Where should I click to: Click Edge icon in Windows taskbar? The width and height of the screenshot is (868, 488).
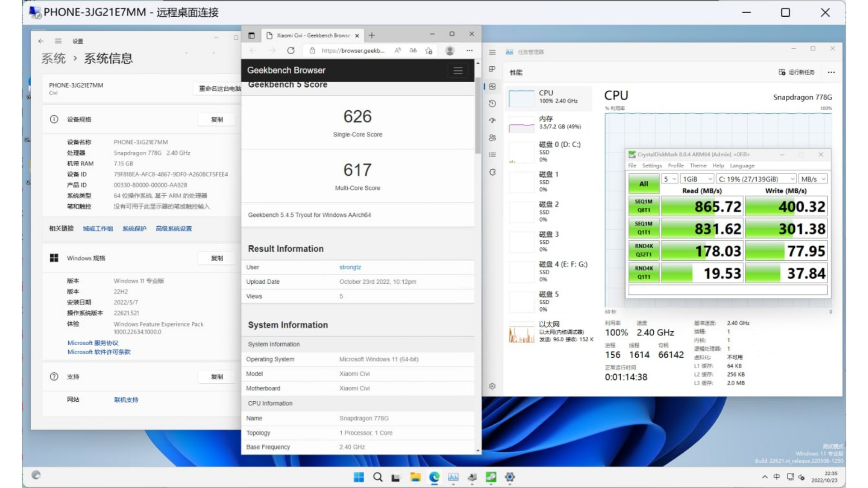point(434,477)
